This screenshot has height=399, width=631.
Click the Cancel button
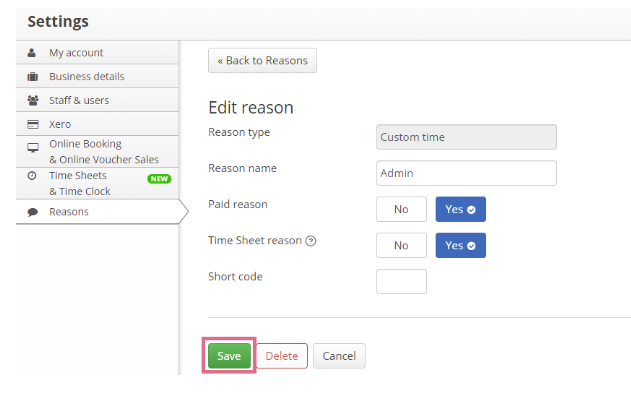pos(339,356)
